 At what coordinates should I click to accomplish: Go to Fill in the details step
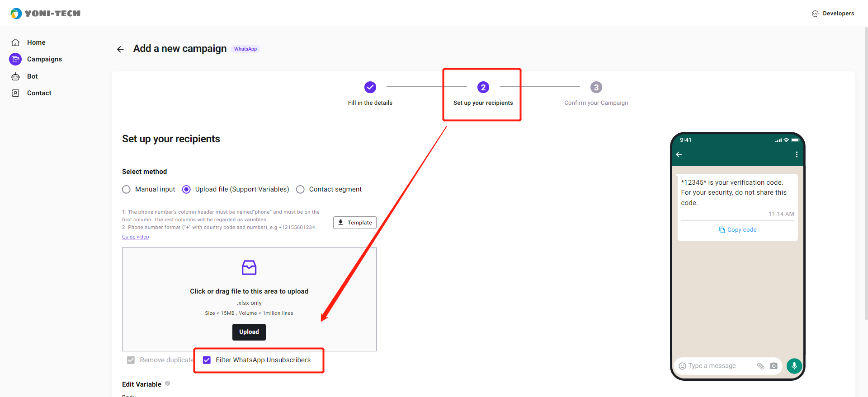tap(370, 103)
